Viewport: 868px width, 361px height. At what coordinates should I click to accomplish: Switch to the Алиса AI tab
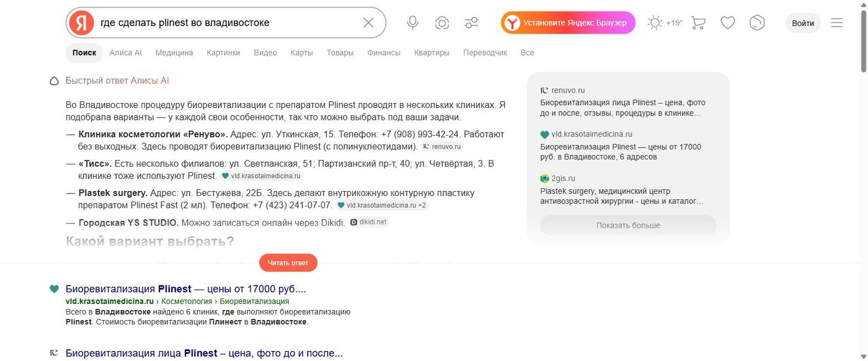click(x=126, y=53)
